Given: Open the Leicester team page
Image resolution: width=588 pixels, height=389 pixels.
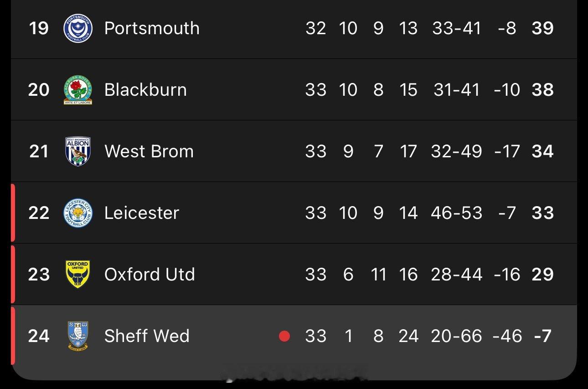Looking at the screenshot, I should [142, 213].
